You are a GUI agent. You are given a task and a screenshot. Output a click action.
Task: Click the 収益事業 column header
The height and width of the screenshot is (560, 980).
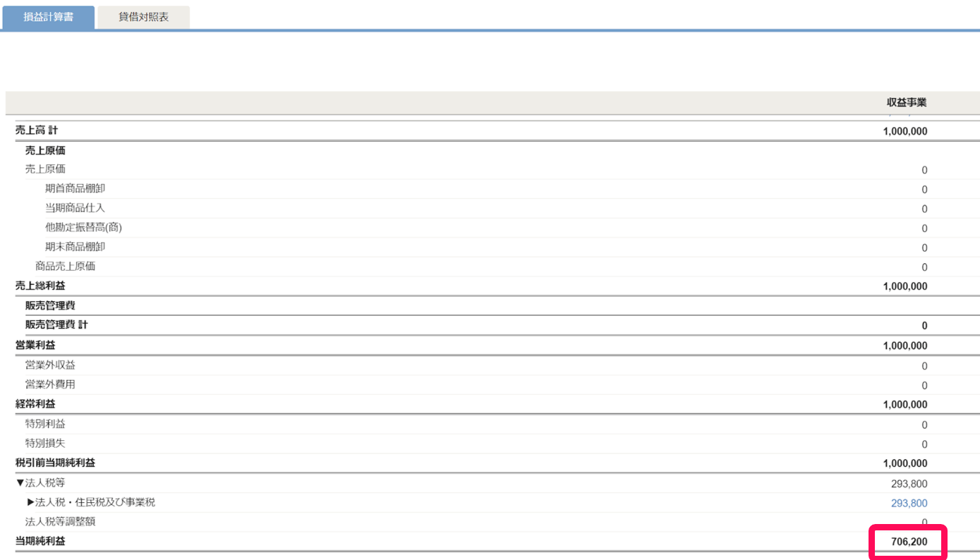click(906, 103)
